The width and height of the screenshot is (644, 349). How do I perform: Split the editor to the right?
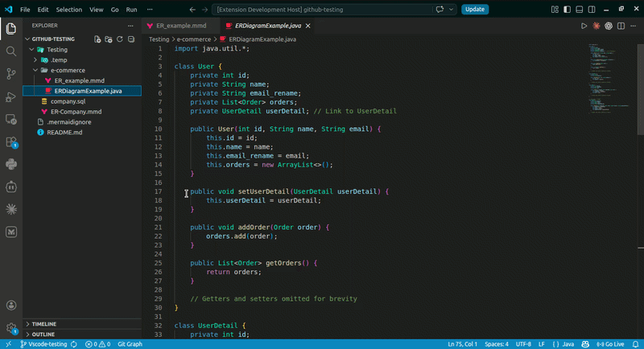point(621,26)
